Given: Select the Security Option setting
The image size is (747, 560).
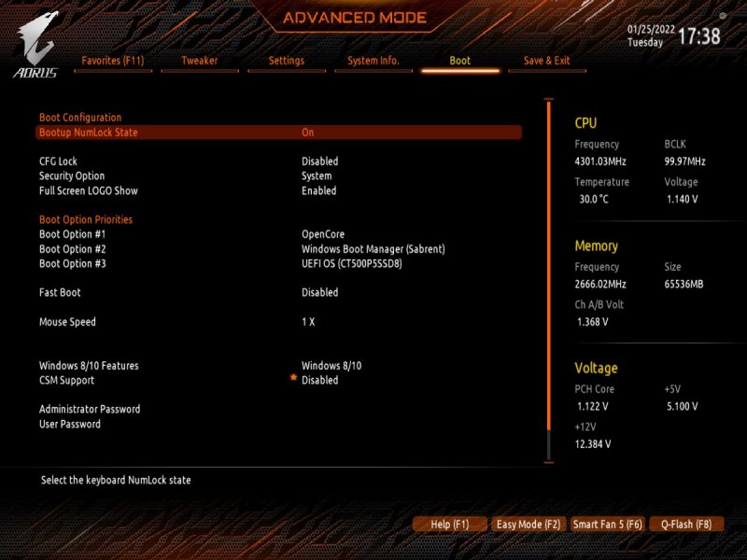Looking at the screenshot, I should pyautogui.click(x=72, y=176).
